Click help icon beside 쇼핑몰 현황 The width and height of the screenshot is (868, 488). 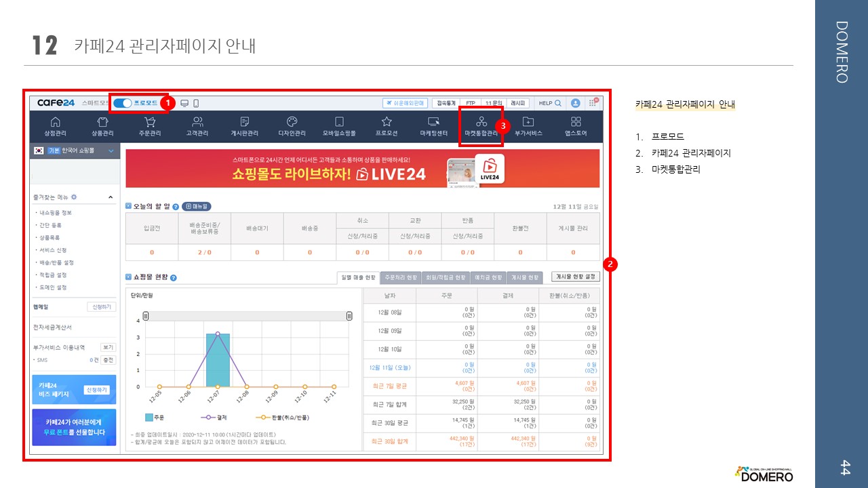tap(174, 278)
